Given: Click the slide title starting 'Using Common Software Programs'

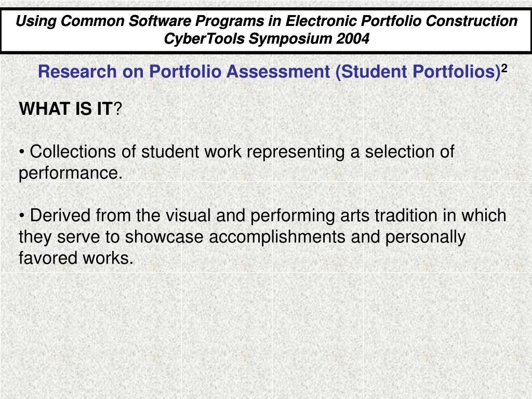Looking at the screenshot, I should point(267,21).
